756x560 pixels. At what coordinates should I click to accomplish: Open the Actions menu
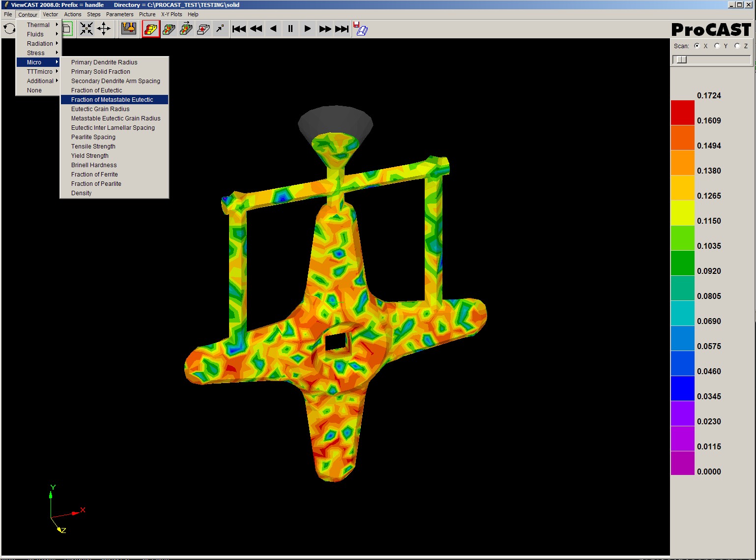point(73,14)
